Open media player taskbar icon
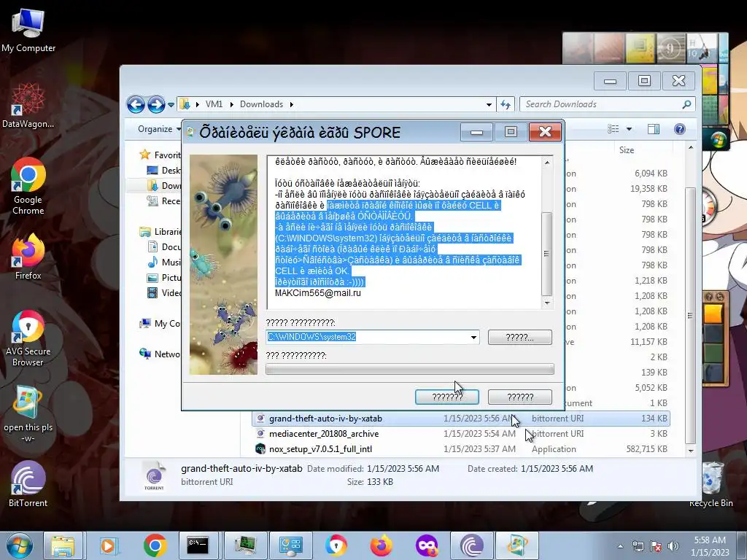The width and height of the screenshot is (747, 560). point(109,545)
